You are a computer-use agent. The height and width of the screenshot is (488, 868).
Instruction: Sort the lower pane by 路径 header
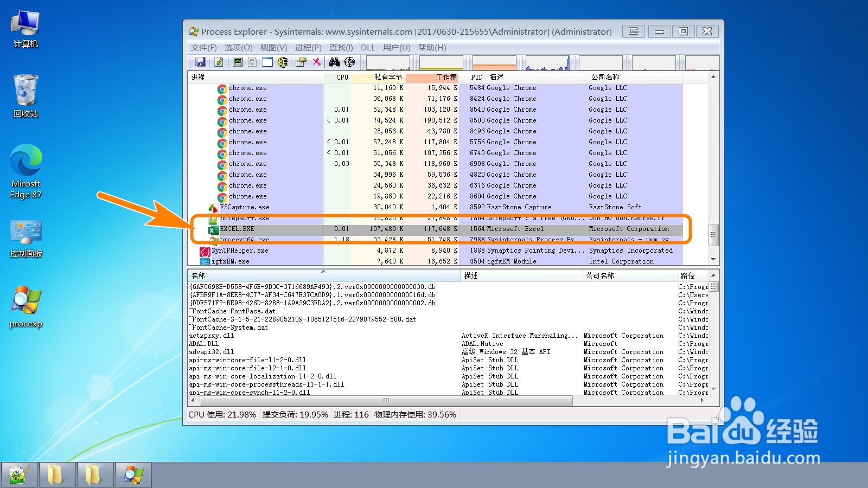coord(693,275)
